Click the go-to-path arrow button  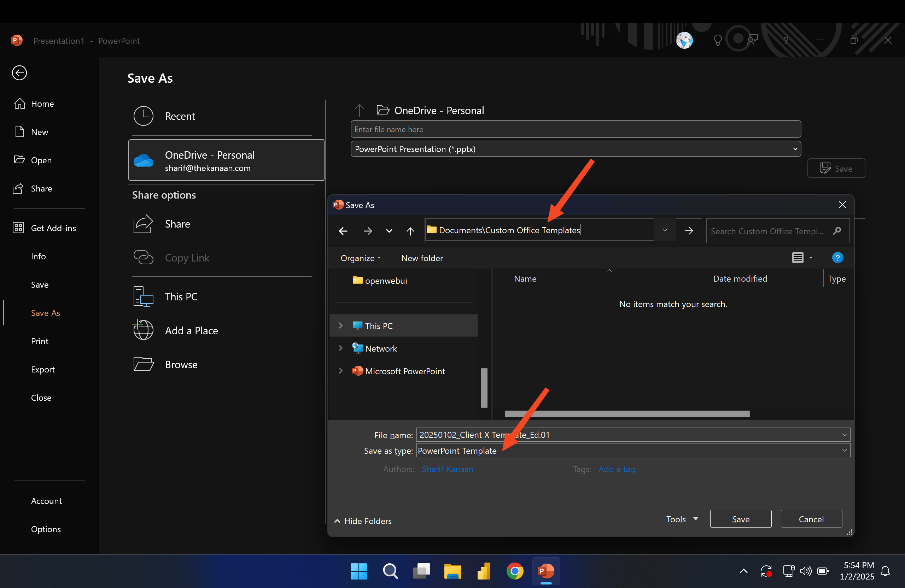pos(688,231)
